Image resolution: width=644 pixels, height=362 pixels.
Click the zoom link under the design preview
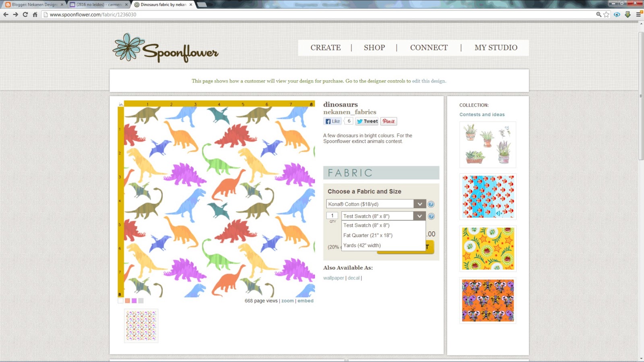click(287, 300)
